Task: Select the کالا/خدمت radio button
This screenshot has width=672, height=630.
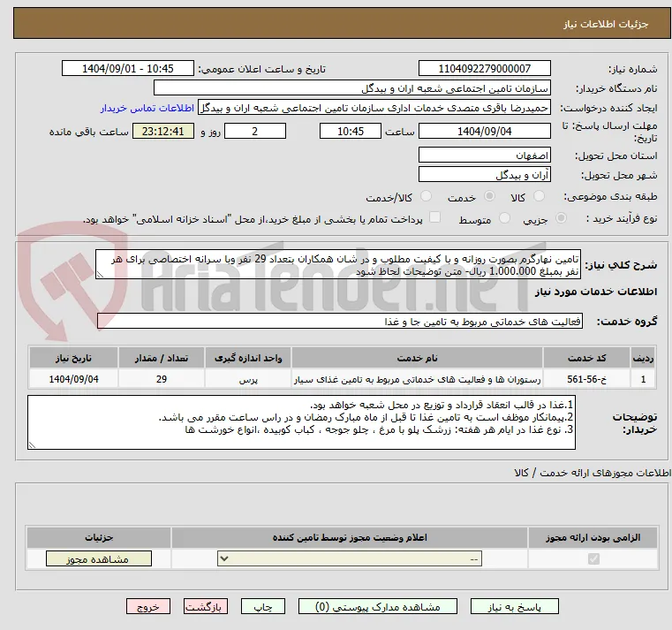Action: click(x=426, y=196)
